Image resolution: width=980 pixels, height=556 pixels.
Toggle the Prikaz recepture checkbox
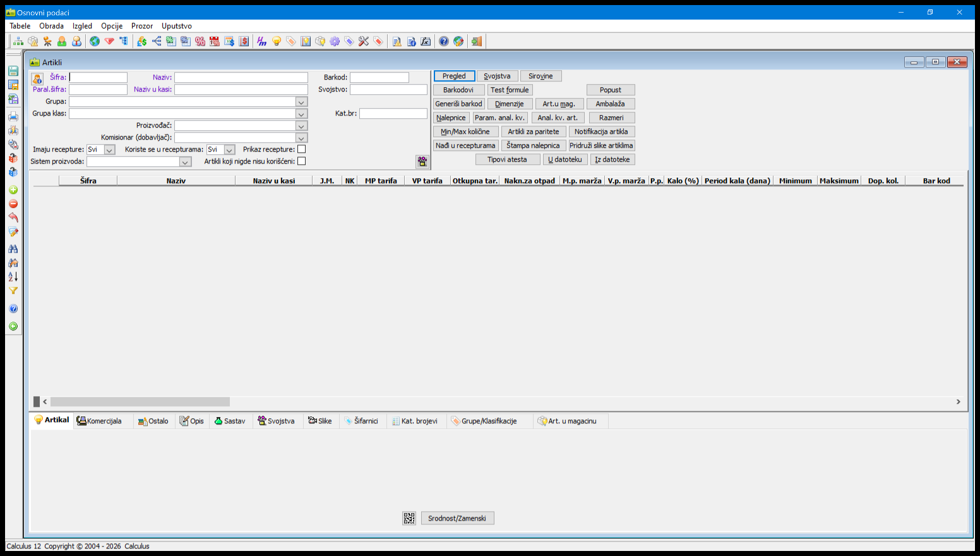(x=301, y=149)
